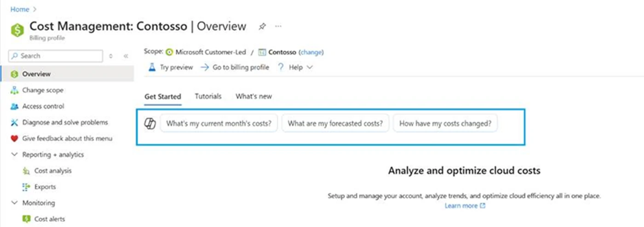The image size is (644, 227).
Task: Click the pin to dashboard icon
Action: point(262,27)
